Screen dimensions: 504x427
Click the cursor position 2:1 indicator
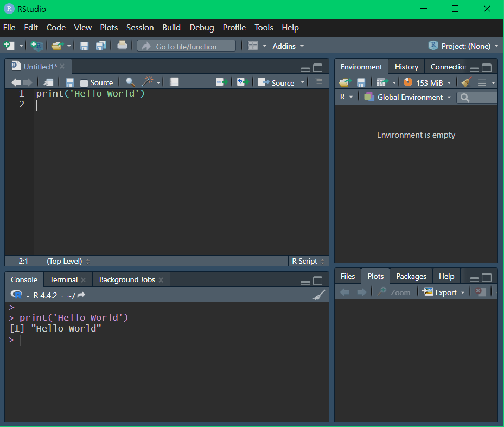coord(23,261)
